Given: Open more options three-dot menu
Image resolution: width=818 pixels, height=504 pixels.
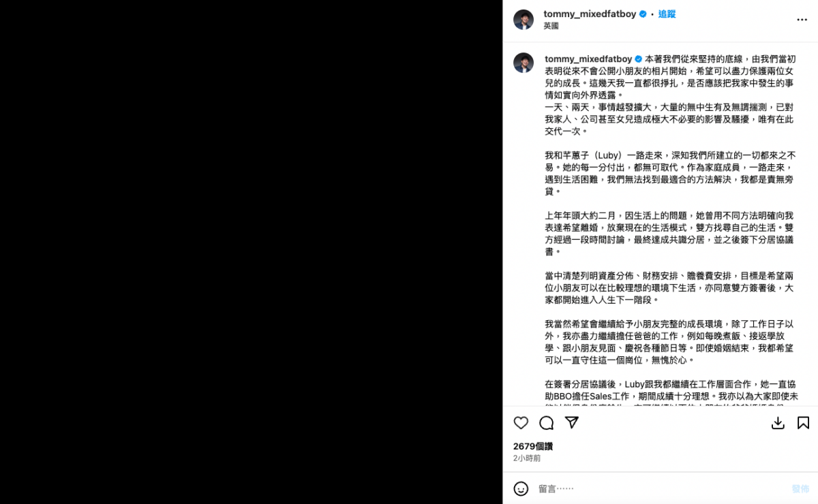Looking at the screenshot, I should click(x=802, y=20).
